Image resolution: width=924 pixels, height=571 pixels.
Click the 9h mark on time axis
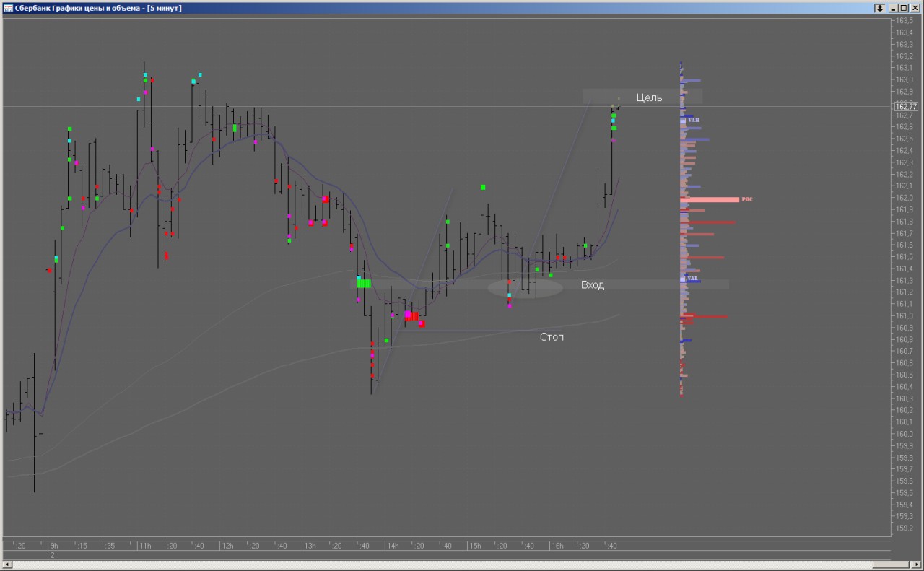[54, 546]
